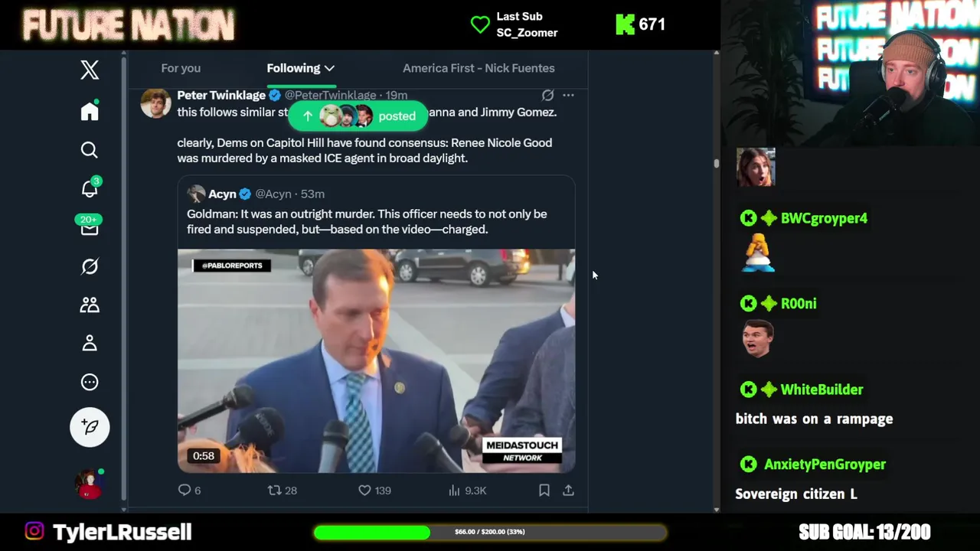Open the Messages envelope icon

click(90, 228)
